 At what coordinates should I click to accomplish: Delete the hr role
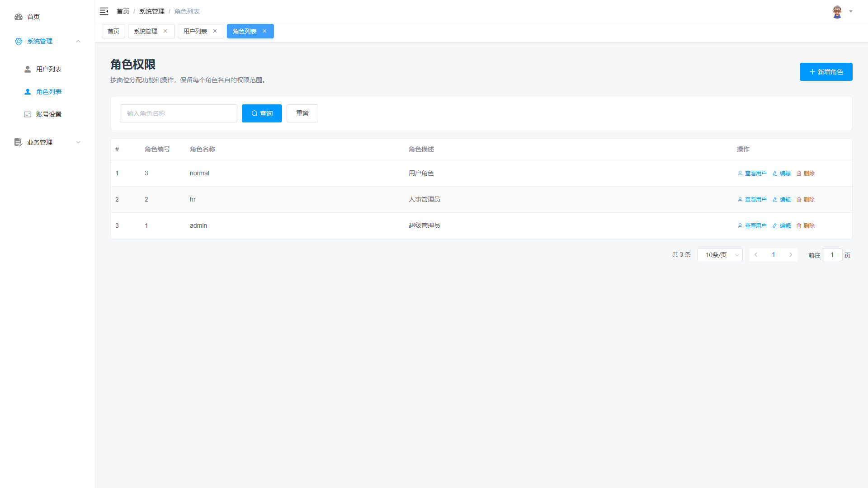(806, 200)
